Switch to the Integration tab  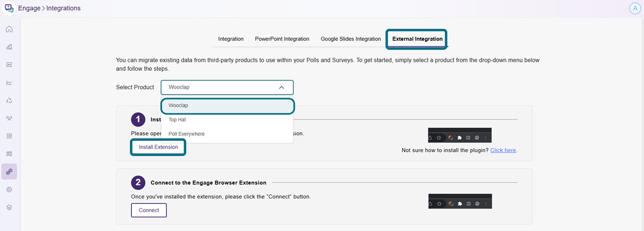coord(231,39)
